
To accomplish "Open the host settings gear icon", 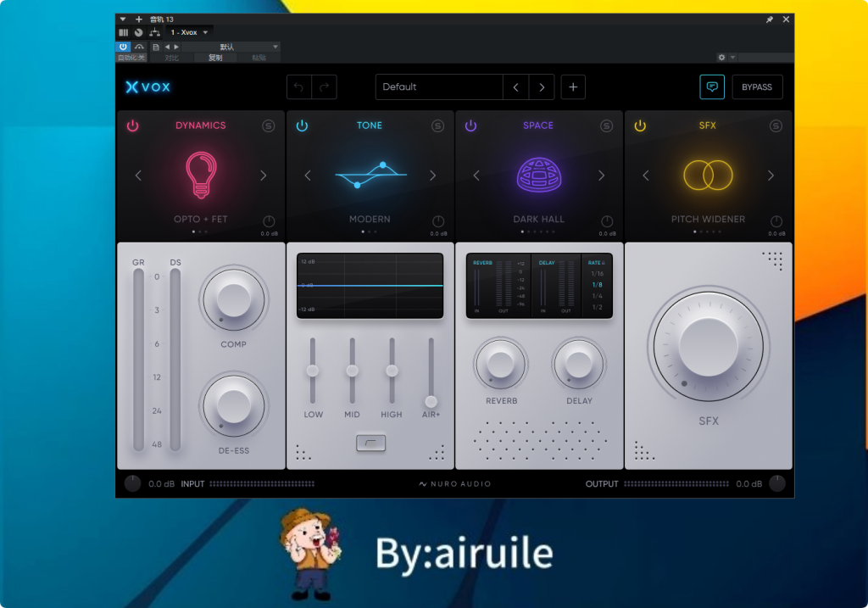I will [721, 58].
